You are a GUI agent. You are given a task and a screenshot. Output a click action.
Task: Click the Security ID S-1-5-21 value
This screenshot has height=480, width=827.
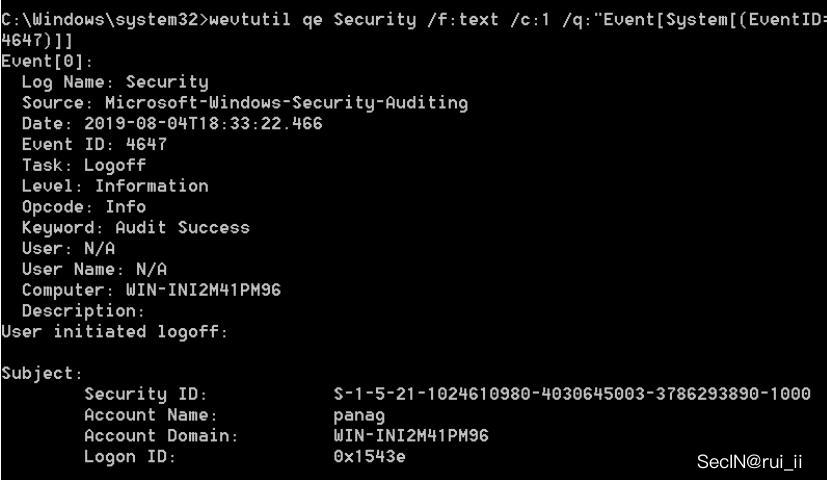pyautogui.click(x=572, y=393)
